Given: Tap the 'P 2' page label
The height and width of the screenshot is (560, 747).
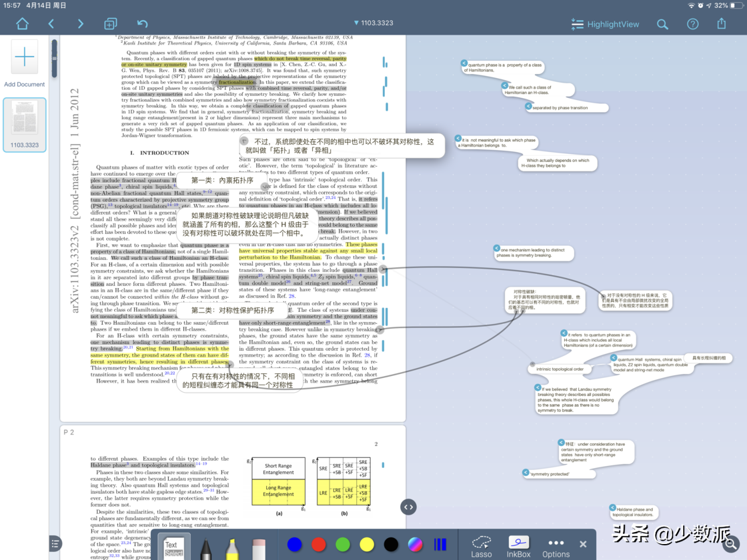Looking at the screenshot, I should click(x=69, y=433).
